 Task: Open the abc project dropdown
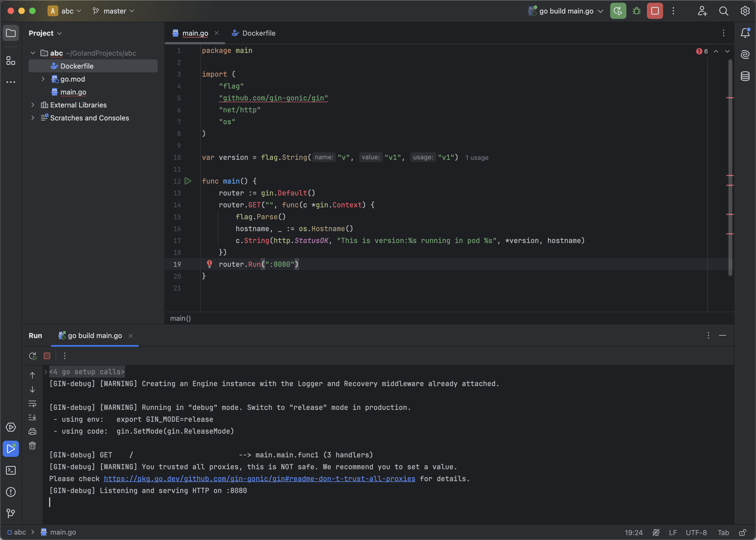tap(65, 11)
